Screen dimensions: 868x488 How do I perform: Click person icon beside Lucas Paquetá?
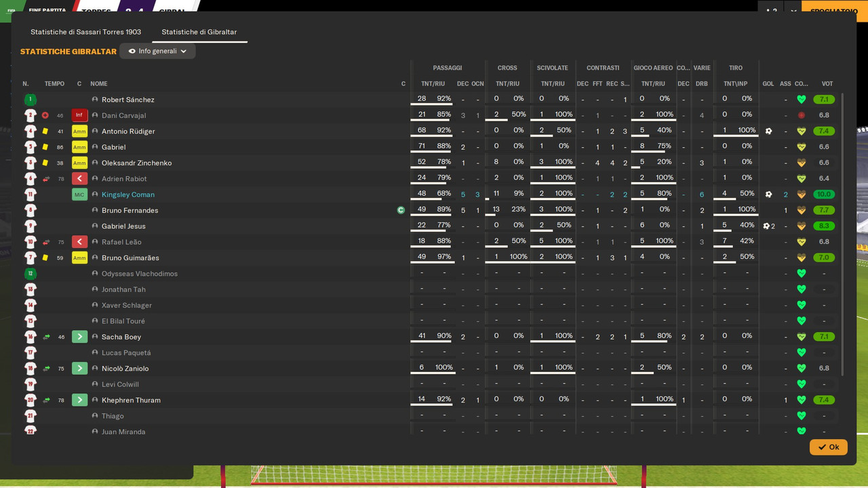click(x=95, y=352)
